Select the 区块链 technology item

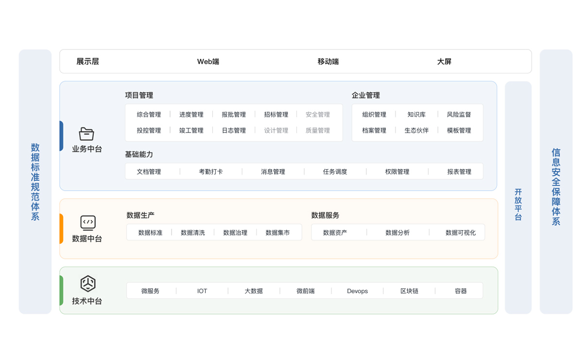(x=409, y=291)
